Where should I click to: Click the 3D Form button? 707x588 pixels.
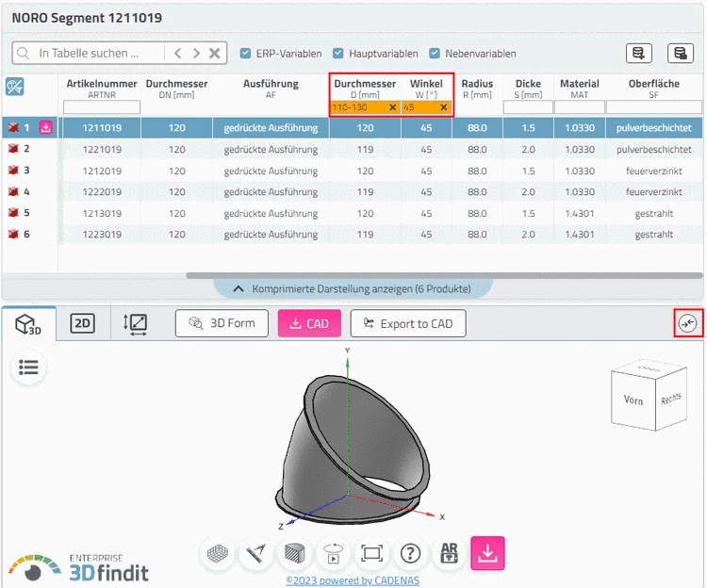(x=222, y=323)
